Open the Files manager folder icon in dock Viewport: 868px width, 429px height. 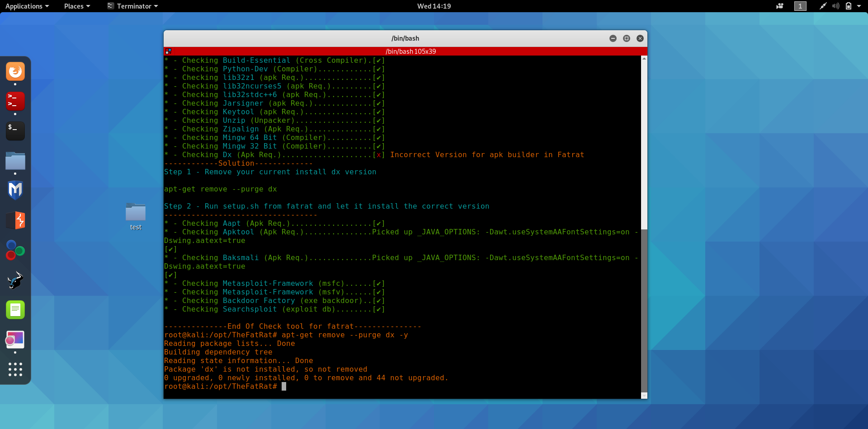pyautogui.click(x=15, y=162)
